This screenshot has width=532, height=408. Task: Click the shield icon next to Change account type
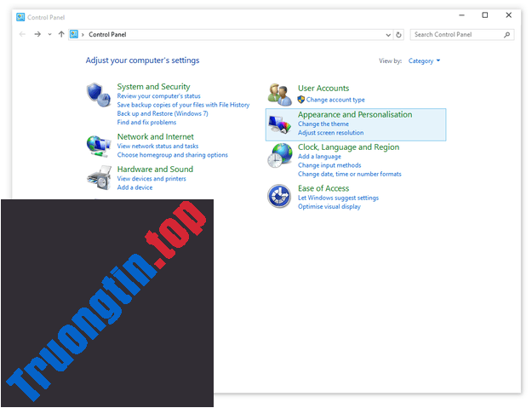301,100
